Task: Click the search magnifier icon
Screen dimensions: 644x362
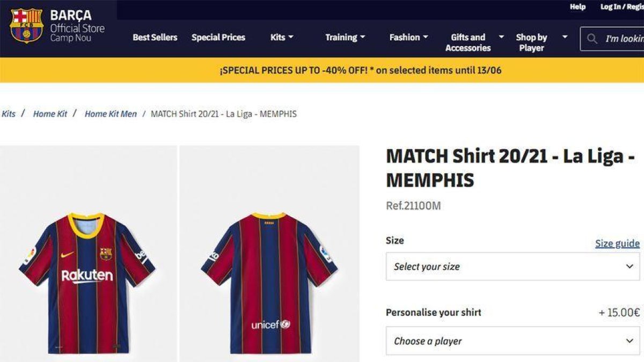Action: [592, 38]
